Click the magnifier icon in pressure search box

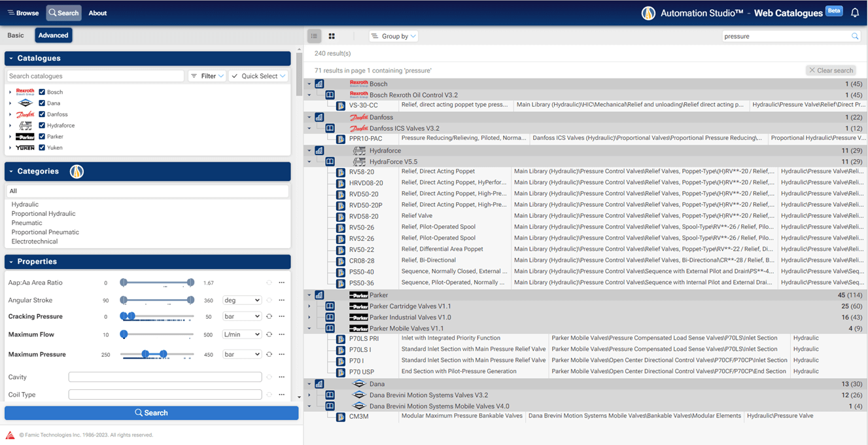pos(855,36)
